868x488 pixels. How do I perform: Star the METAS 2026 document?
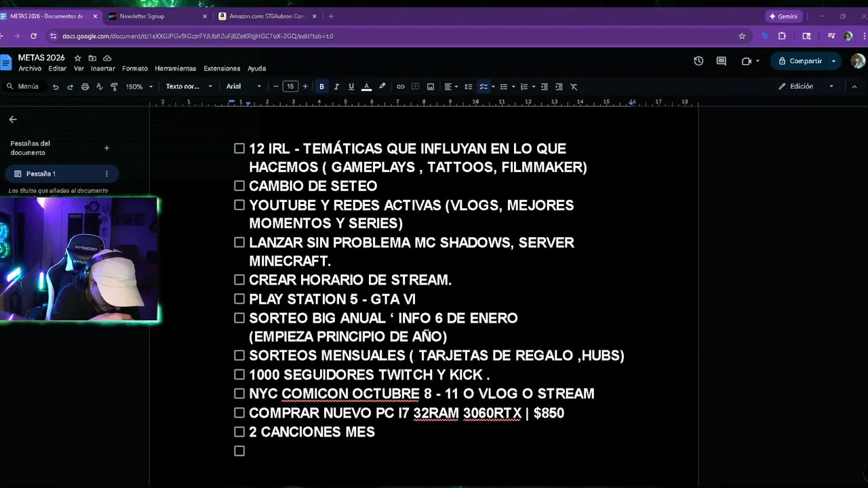78,58
